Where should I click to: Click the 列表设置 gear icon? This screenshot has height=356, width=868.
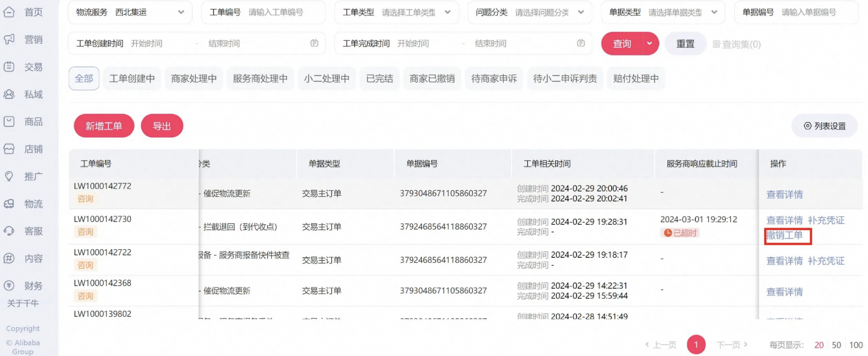[x=807, y=126]
